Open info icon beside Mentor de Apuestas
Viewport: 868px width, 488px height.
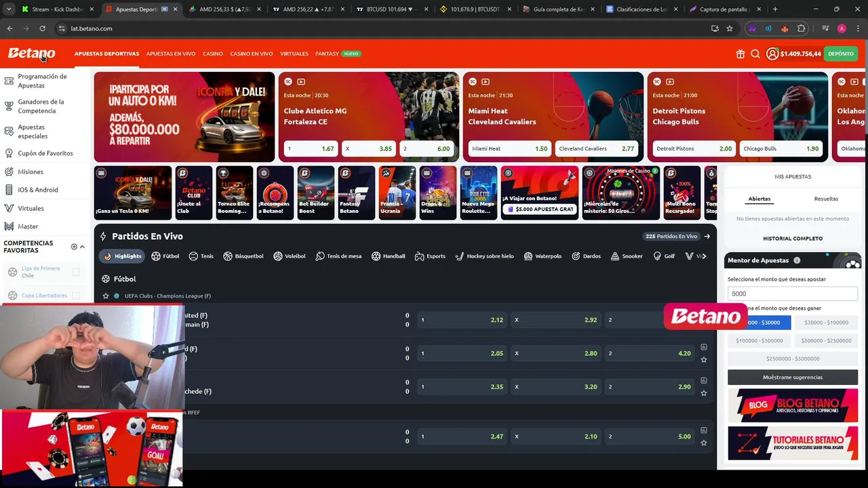[797, 260]
